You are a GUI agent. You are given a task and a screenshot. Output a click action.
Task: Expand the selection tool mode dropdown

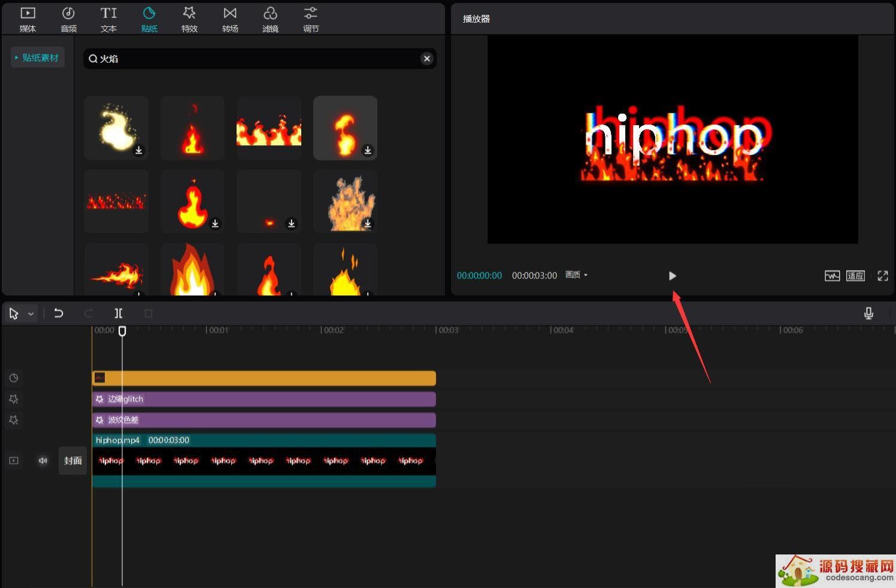(31, 314)
